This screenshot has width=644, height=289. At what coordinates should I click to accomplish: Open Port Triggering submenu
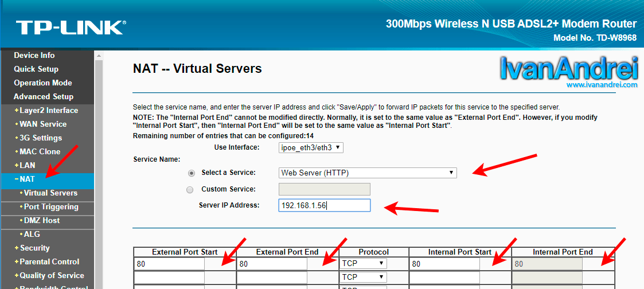coord(51,207)
